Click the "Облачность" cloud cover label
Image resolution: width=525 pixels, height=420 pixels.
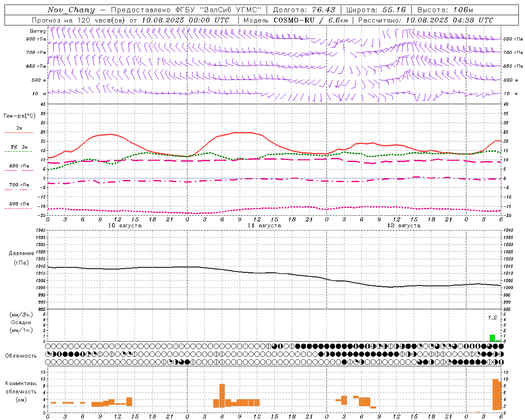[21, 356]
